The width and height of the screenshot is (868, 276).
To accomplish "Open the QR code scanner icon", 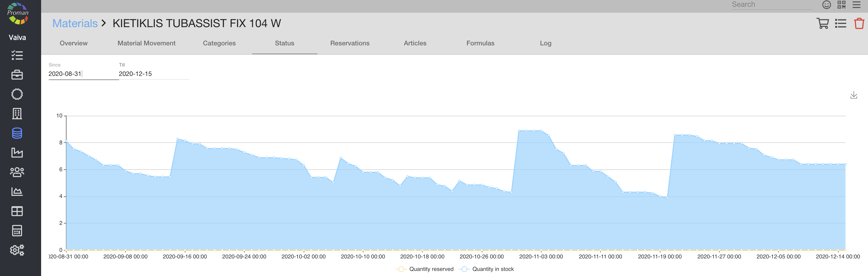I will [841, 5].
